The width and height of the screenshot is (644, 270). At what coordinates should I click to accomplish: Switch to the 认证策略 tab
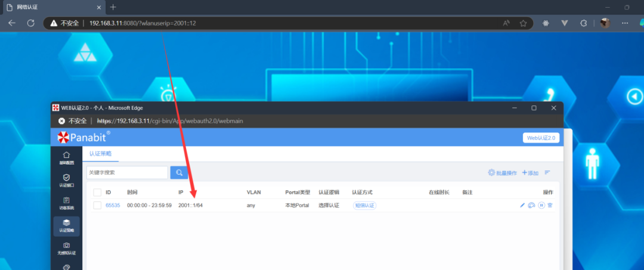[101, 154]
